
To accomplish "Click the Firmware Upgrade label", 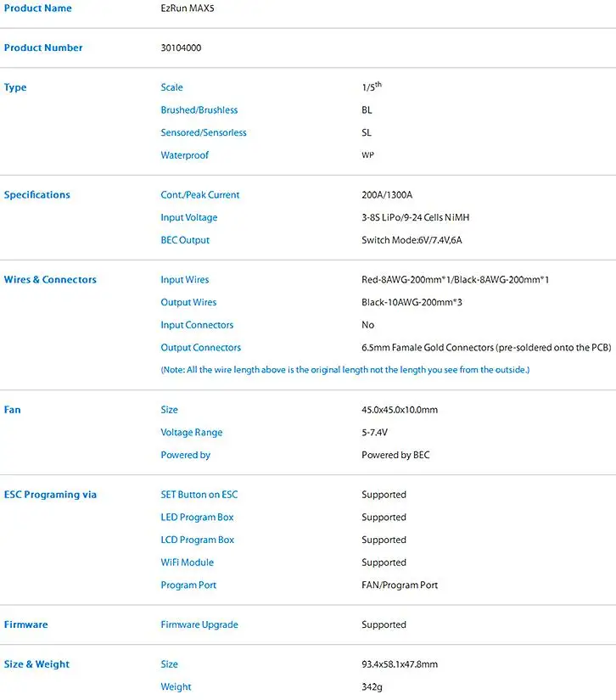I will point(199,624).
